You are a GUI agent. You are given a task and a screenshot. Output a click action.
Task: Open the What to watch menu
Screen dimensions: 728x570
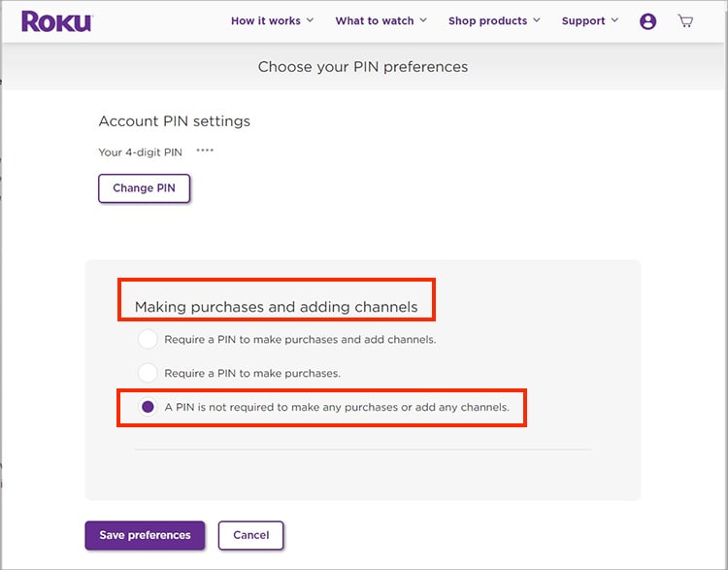381,21
